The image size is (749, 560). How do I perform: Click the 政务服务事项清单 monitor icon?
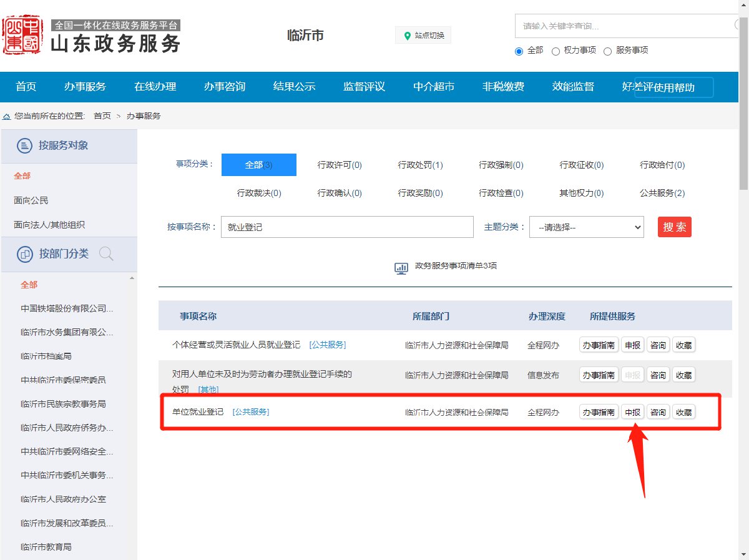coord(401,268)
